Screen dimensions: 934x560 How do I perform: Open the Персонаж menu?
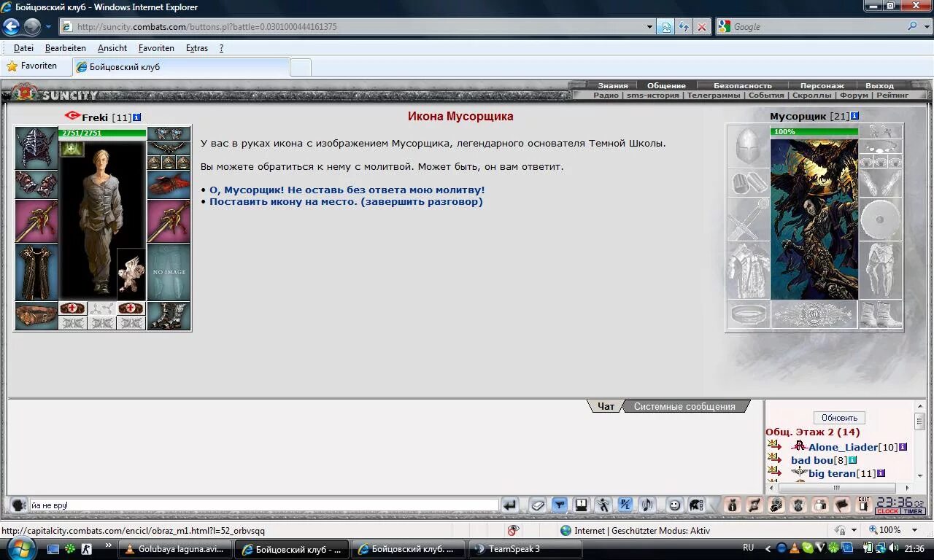pyautogui.click(x=822, y=85)
